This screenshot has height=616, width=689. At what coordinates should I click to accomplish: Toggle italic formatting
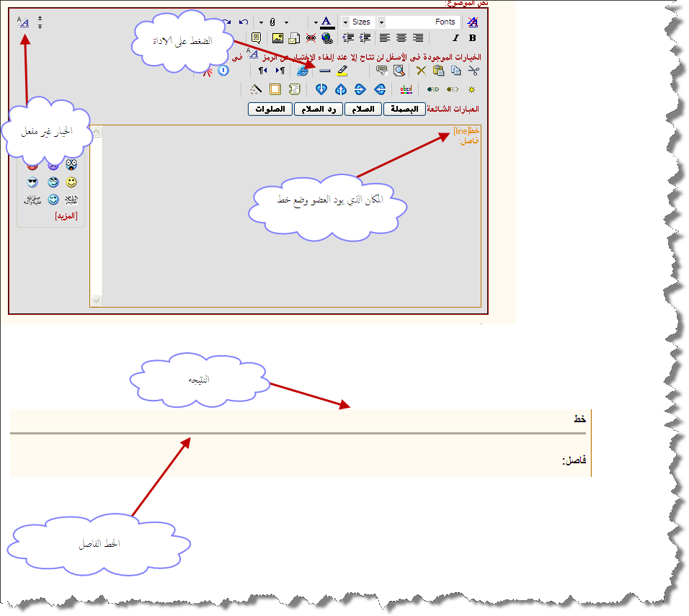(x=455, y=38)
